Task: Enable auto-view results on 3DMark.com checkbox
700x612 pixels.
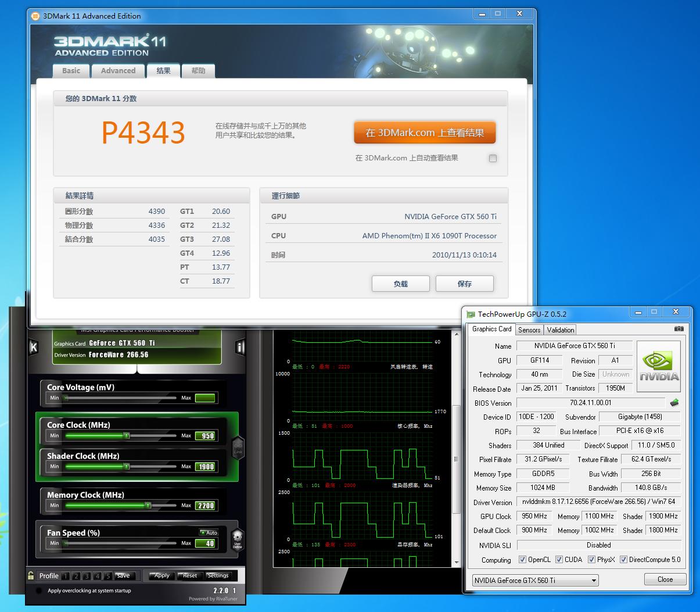Action: pos(493,158)
